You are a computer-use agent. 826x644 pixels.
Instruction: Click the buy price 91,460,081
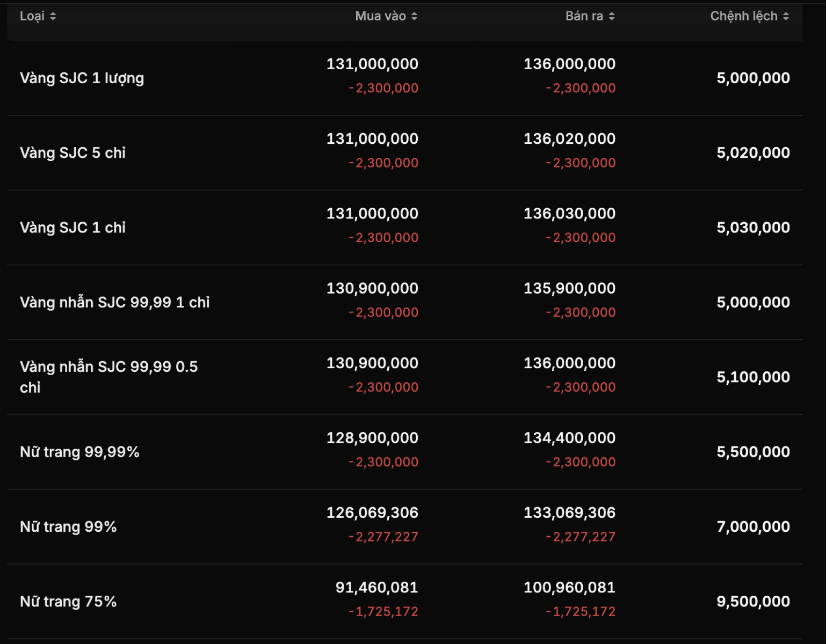tap(377, 588)
